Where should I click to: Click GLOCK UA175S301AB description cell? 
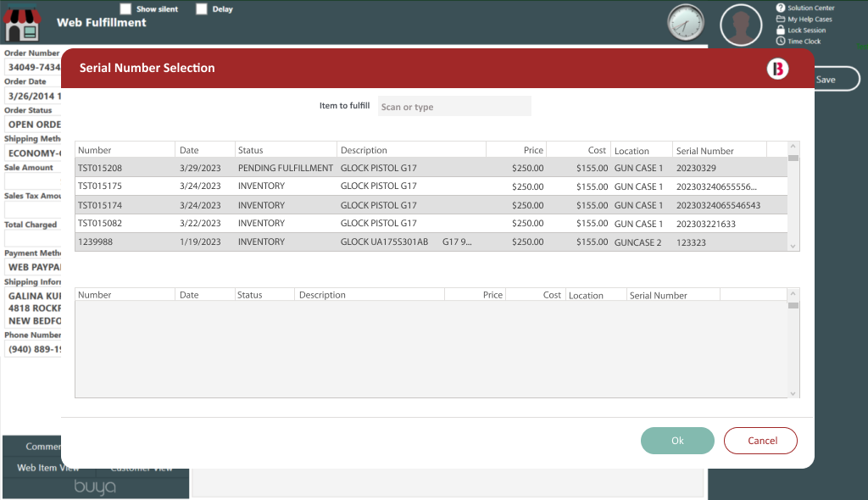(x=406, y=242)
